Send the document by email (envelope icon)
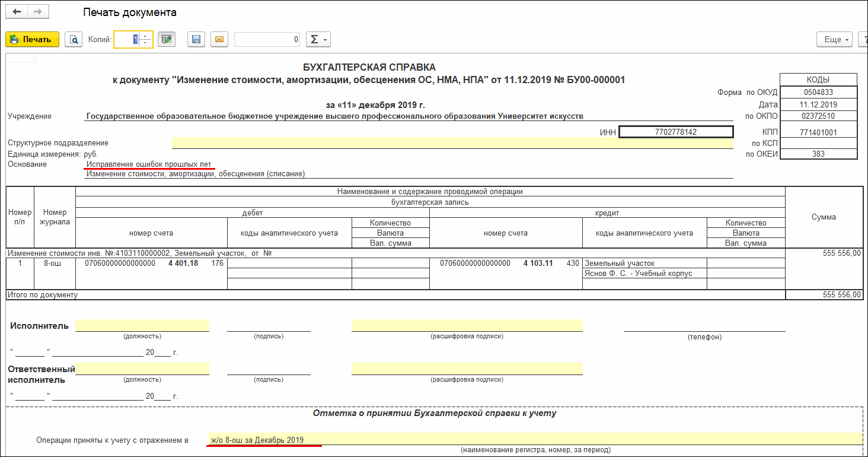 219,39
